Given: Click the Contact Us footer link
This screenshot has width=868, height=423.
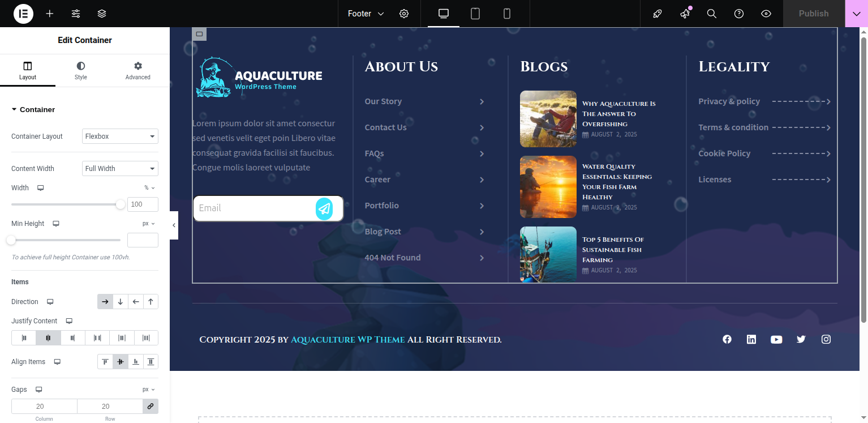Looking at the screenshot, I should 385,127.
